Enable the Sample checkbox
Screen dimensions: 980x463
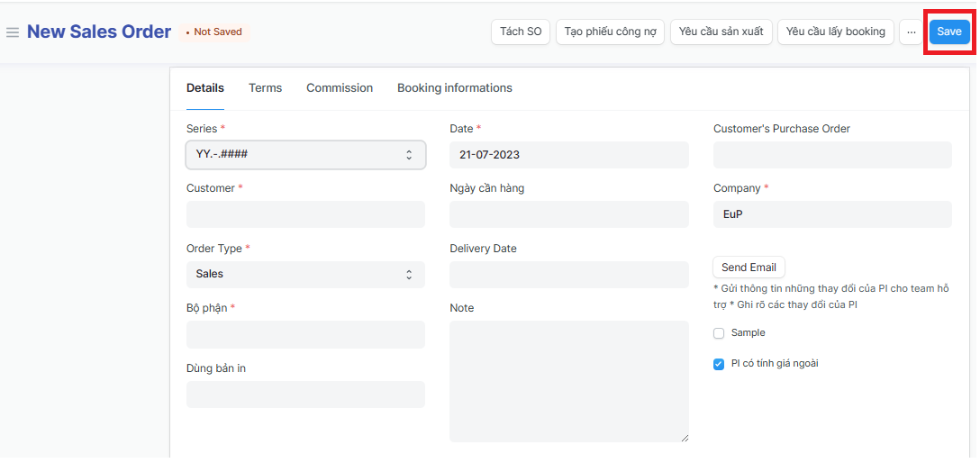click(719, 333)
